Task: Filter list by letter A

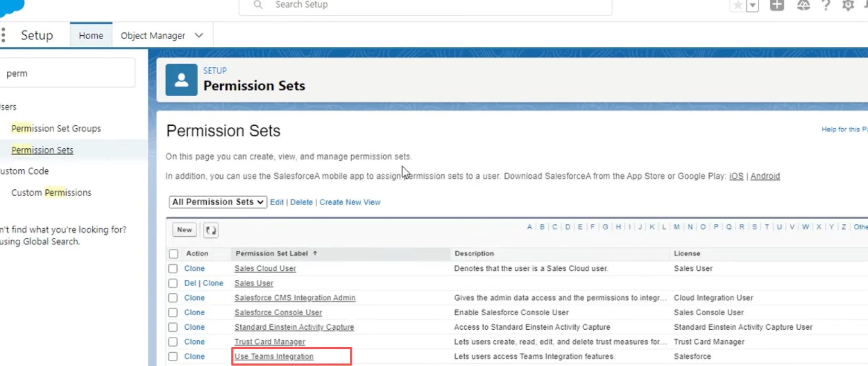Action: click(x=529, y=227)
